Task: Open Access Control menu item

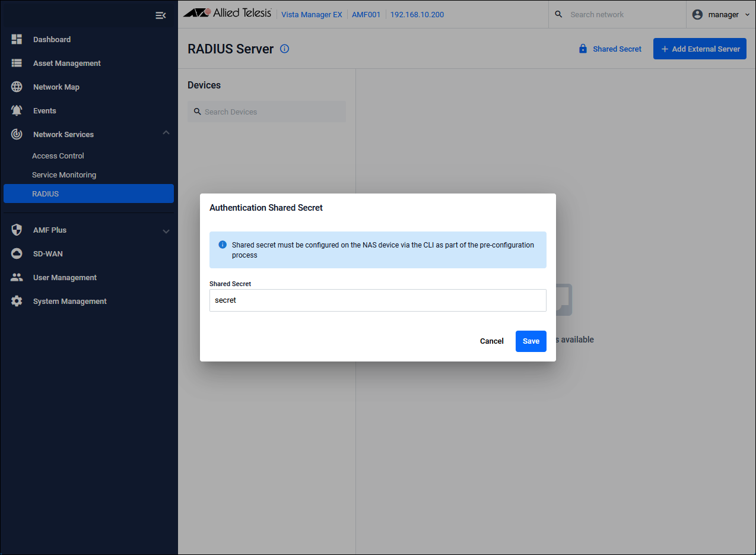Action: [58, 156]
